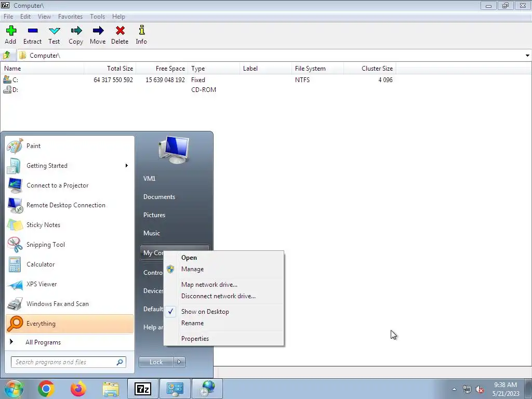Image resolution: width=532 pixels, height=399 pixels.
Task: Open Windows Explorer taskbar icon
Action: point(111,389)
